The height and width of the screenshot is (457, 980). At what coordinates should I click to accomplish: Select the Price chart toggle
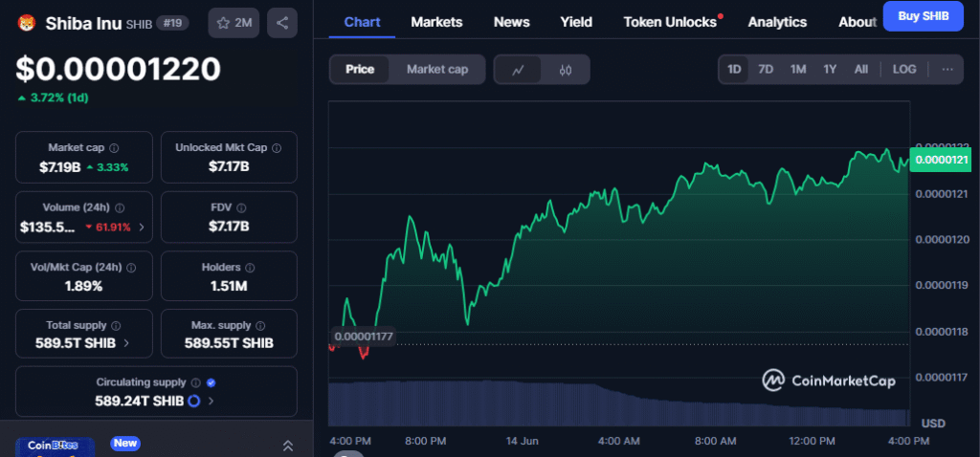coord(360,69)
